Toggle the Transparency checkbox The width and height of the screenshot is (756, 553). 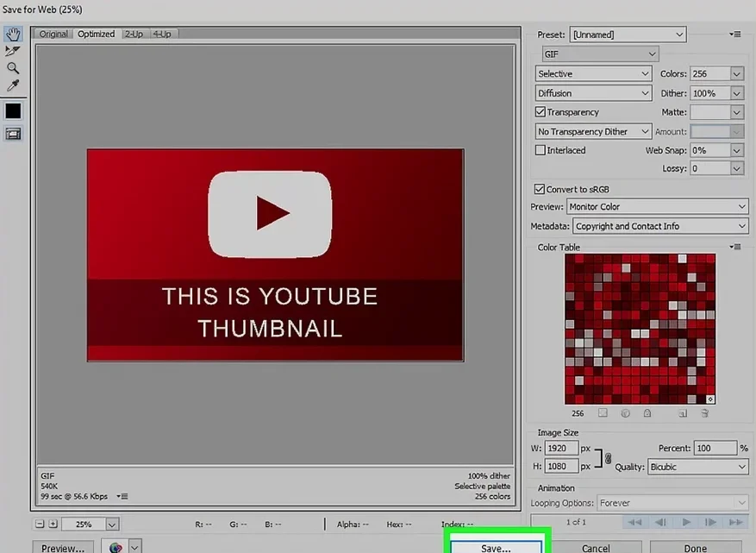(540, 112)
